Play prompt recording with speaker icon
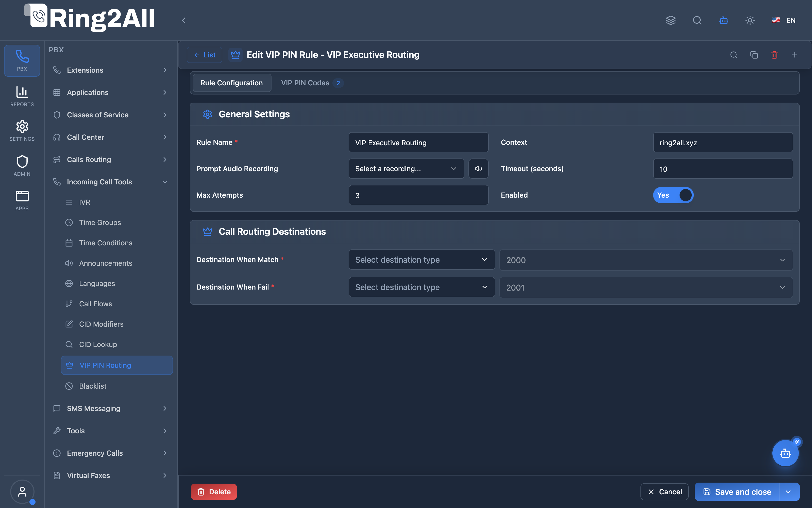812x508 pixels. tap(479, 169)
